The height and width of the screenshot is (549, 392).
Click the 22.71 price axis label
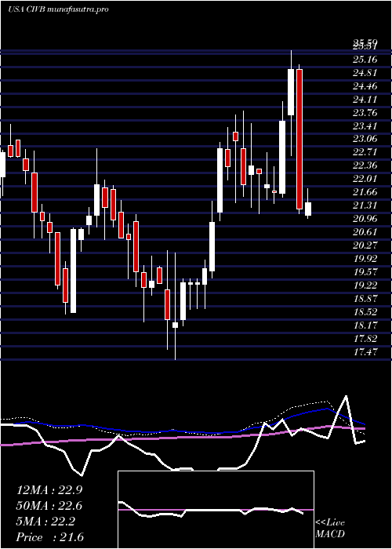365,152
